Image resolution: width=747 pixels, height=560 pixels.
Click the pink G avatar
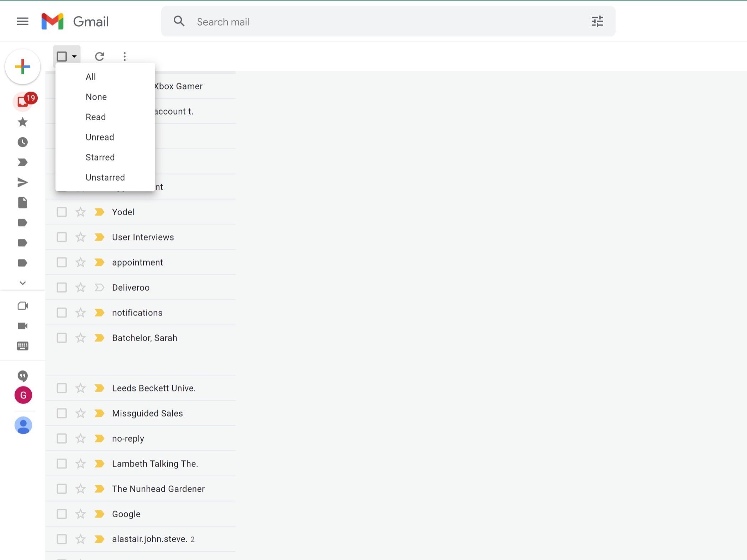point(23,395)
